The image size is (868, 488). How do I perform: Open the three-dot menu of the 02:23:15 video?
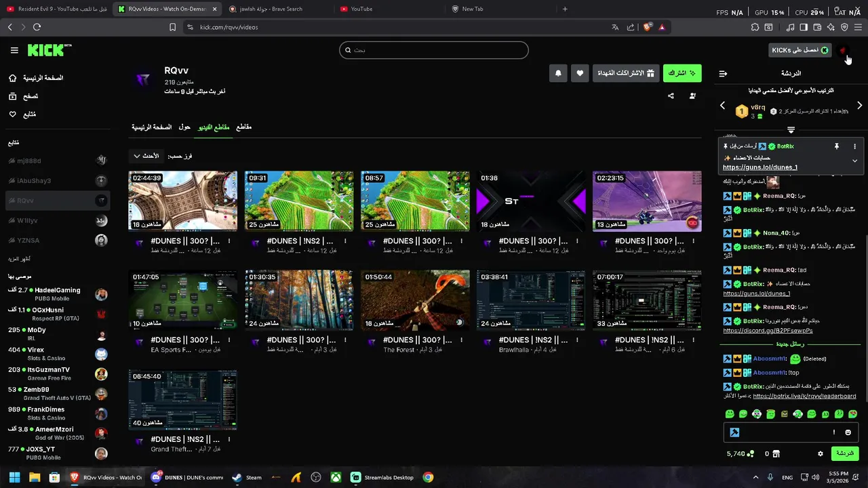[694, 241]
